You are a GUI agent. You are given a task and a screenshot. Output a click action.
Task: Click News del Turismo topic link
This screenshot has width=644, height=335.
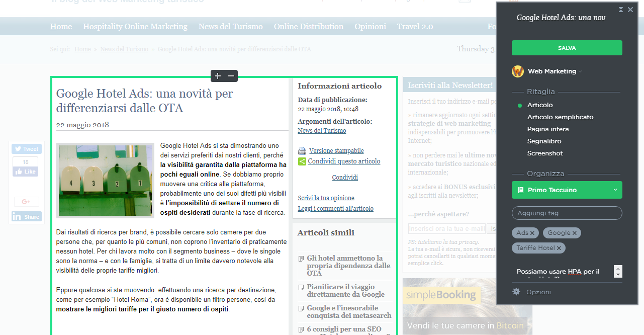tap(322, 131)
